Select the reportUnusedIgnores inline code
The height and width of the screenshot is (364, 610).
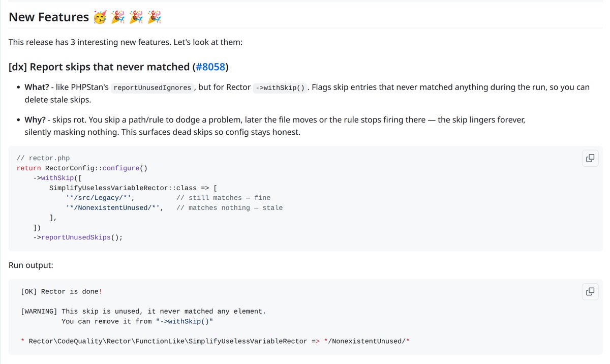(152, 87)
